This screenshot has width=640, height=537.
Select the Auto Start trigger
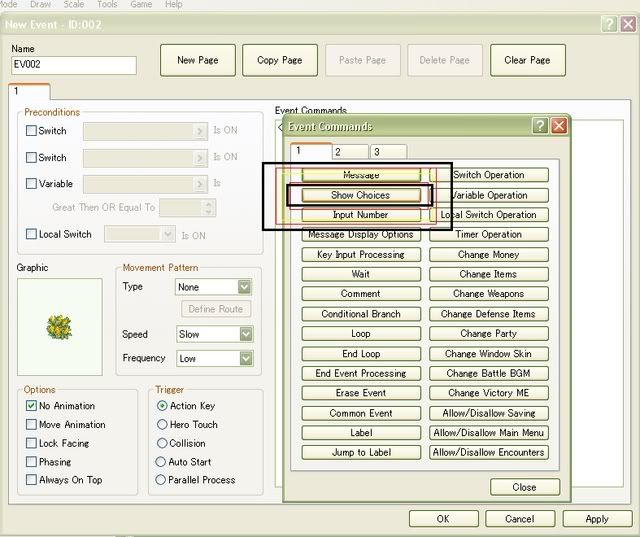click(161, 462)
